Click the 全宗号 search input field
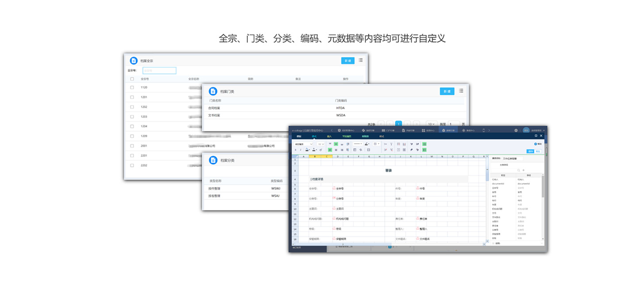Screen dimensions: 644x283 [159, 70]
